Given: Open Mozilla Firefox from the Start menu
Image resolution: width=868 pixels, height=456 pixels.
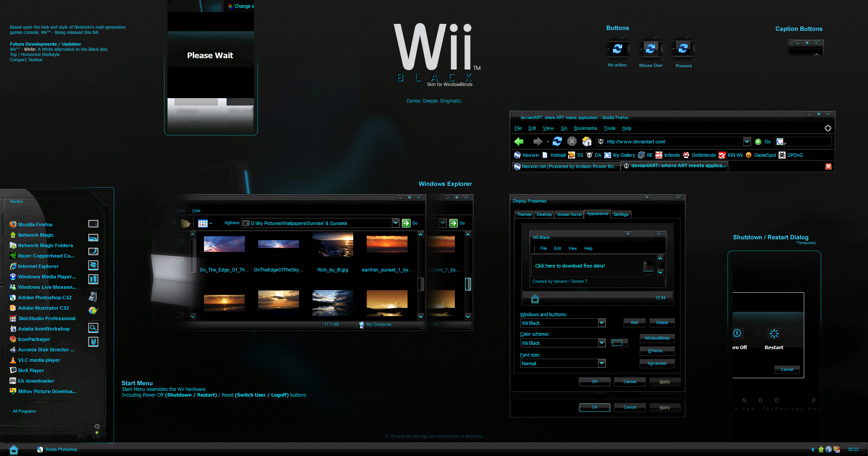Looking at the screenshot, I should [31, 225].
